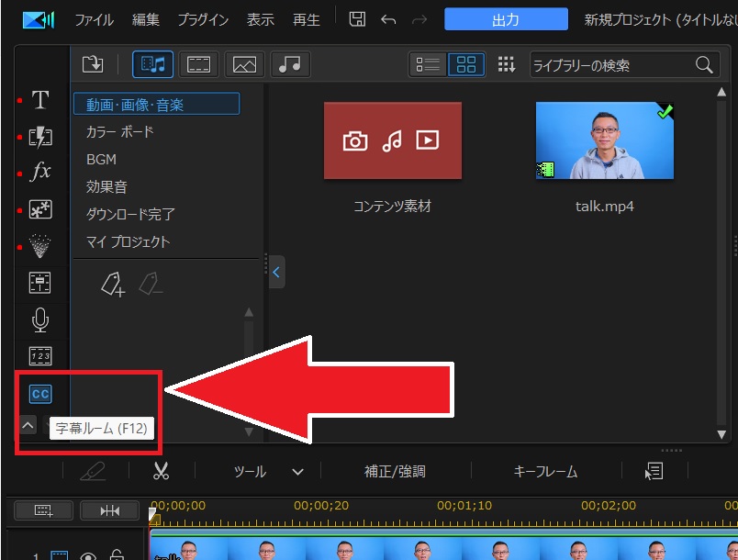
Task: Switch library to grid thumbnail view
Action: tap(466, 64)
